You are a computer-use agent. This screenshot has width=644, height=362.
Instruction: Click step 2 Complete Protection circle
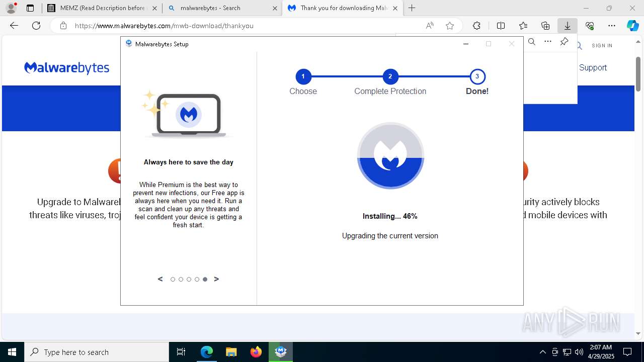(390, 76)
